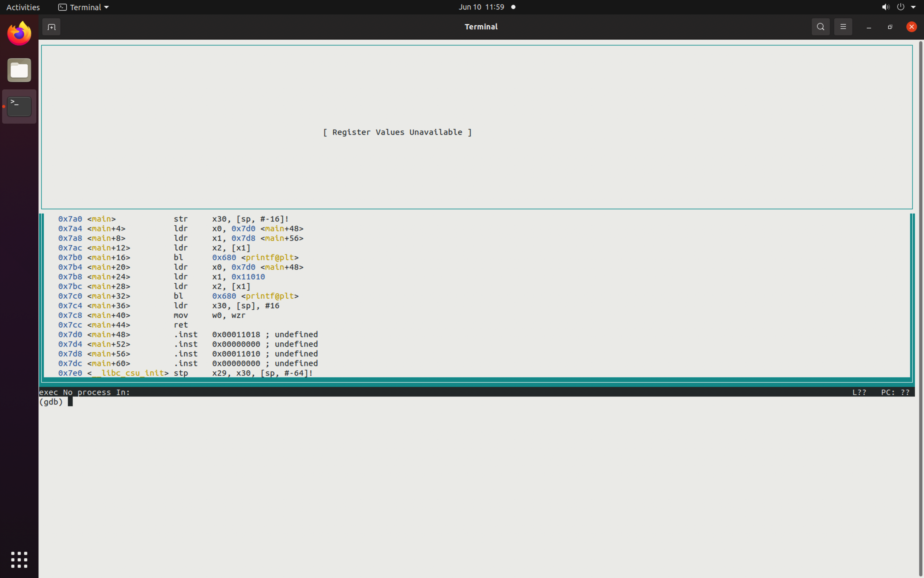
Task: Click the ldr x2, [x1] instruction at 0x7ac
Action: coord(212,248)
